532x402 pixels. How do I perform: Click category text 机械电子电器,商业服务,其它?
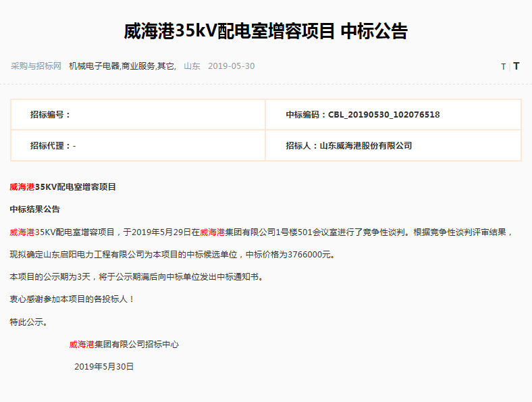[122, 66]
